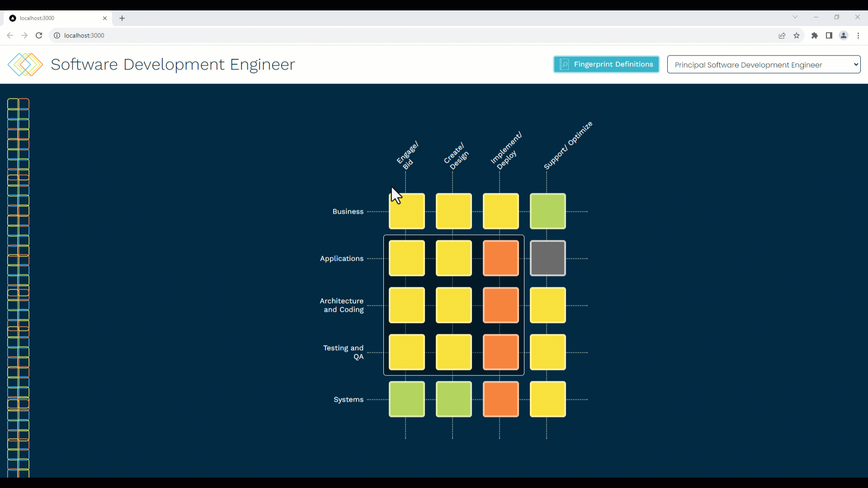The width and height of the screenshot is (868, 488).
Task: Select gray Applications Support/Optimize square
Action: pyautogui.click(x=547, y=258)
